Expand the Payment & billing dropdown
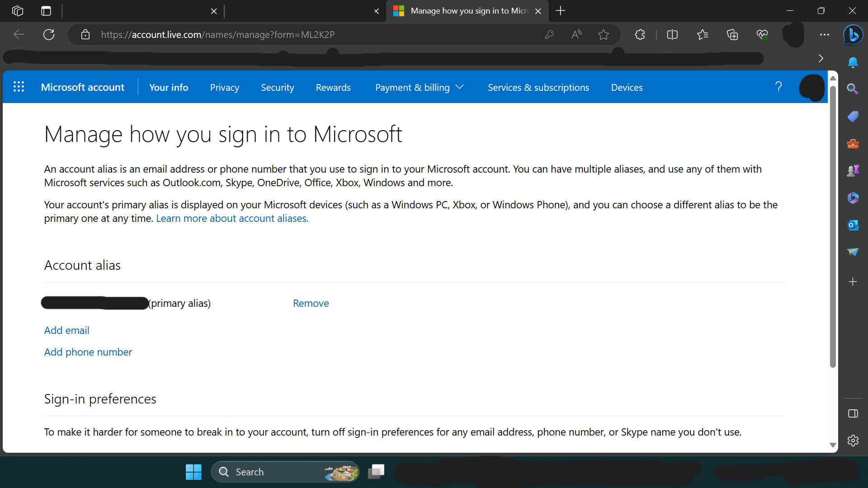 tap(419, 87)
